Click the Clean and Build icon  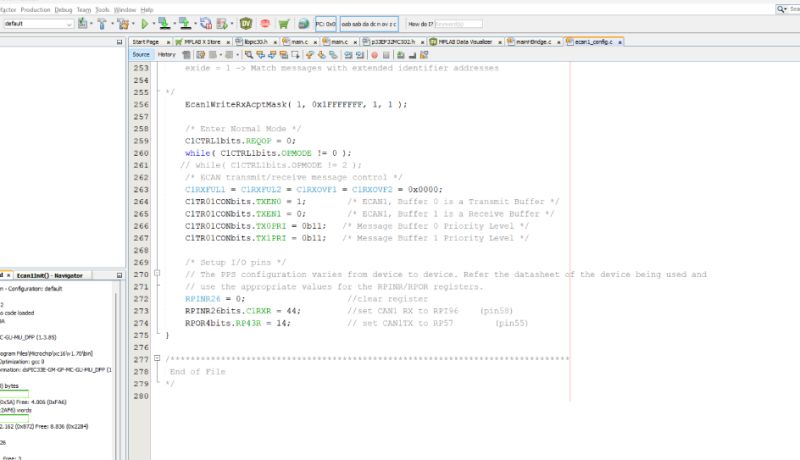click(x=122, y=23)
